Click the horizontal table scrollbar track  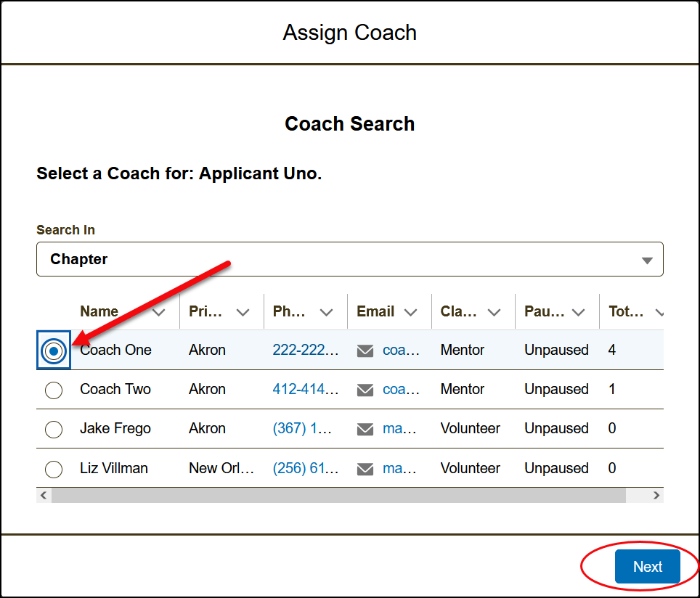[x=338, y=495]
